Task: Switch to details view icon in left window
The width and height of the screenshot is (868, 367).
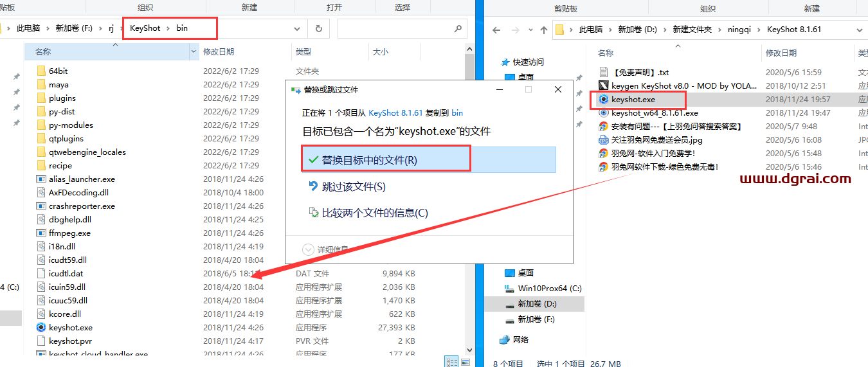Action: pyautogui.click(x=451, y=362)
